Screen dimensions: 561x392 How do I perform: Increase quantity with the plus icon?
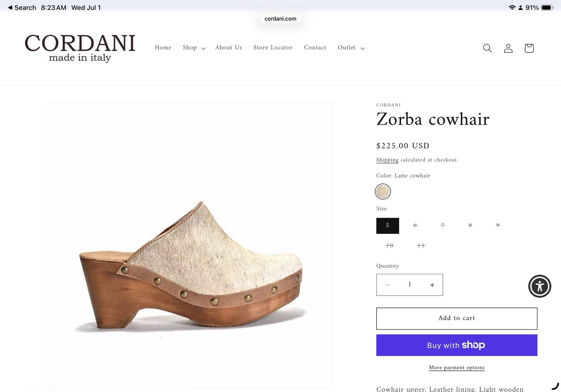coord(432,285)
